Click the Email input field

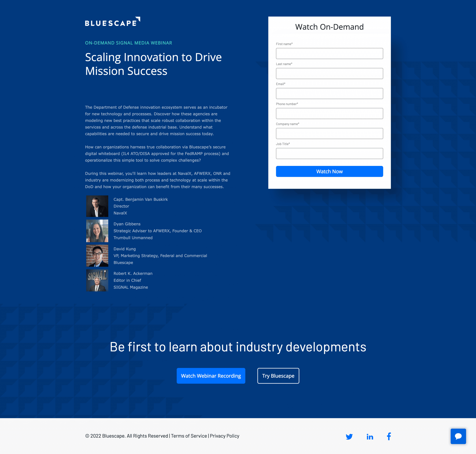[329, 93]
